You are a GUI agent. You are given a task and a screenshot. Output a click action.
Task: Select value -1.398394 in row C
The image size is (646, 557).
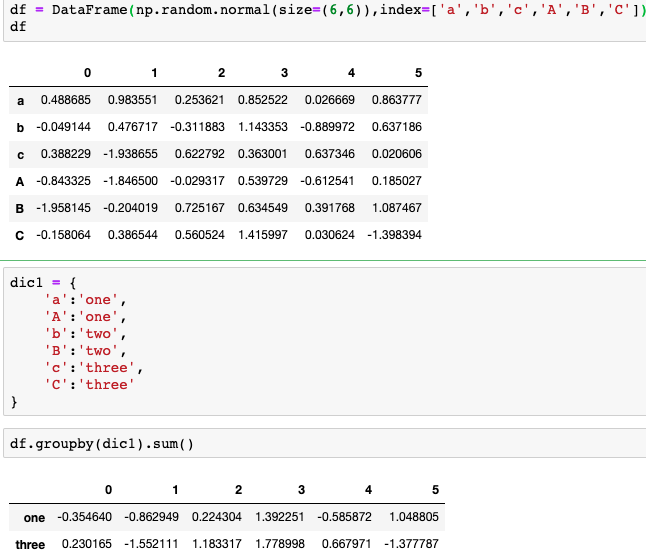tap(395, 235)
